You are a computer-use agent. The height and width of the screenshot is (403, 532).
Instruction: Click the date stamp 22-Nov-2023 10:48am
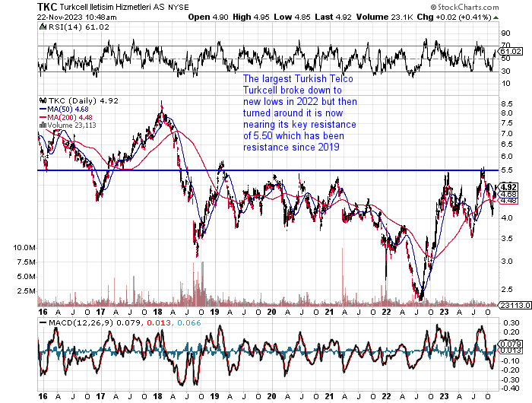[x=77, y=17]
